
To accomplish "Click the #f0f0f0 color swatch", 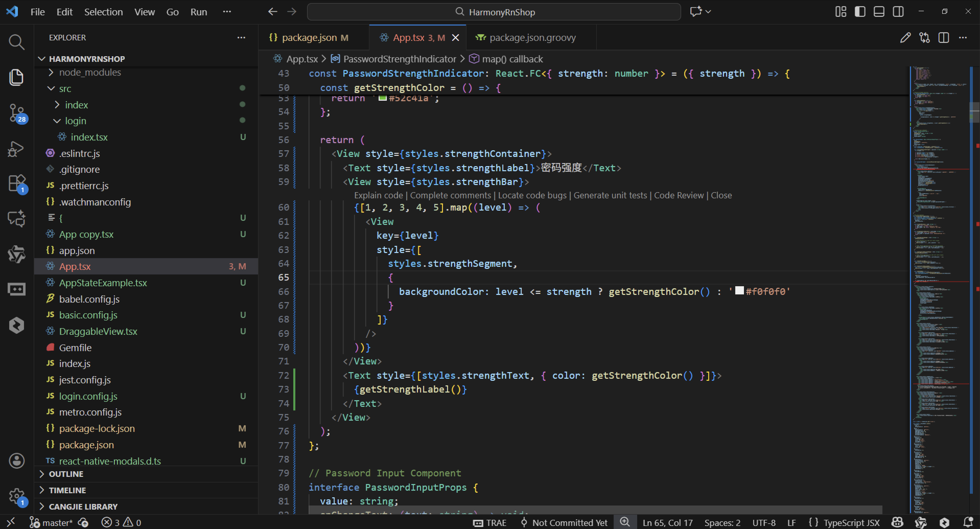I will click(x=739, y=291).
